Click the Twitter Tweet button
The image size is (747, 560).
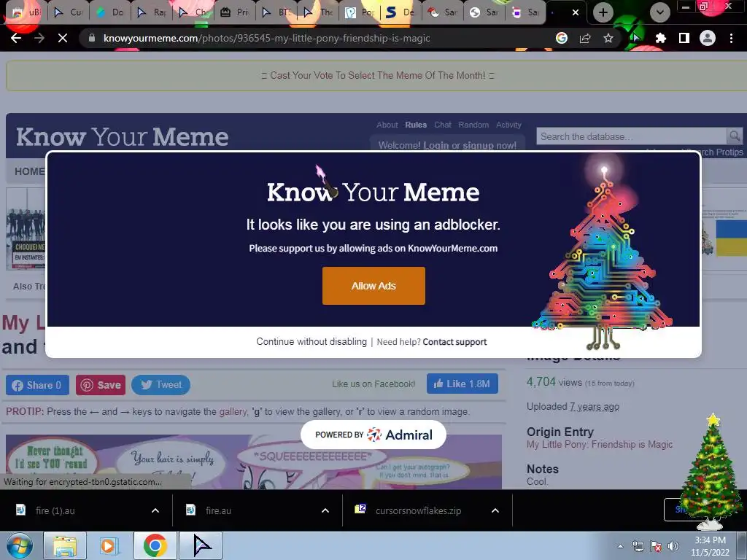(x=161, y=385)
